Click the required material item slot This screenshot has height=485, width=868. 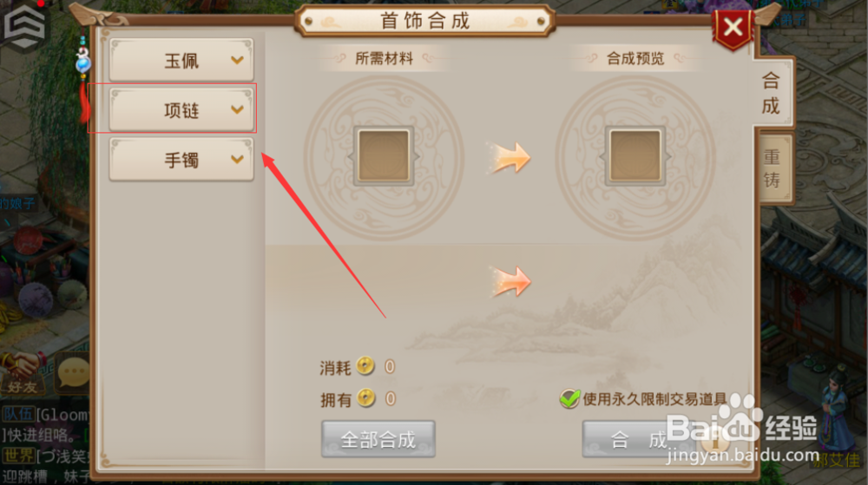(384, 155)
